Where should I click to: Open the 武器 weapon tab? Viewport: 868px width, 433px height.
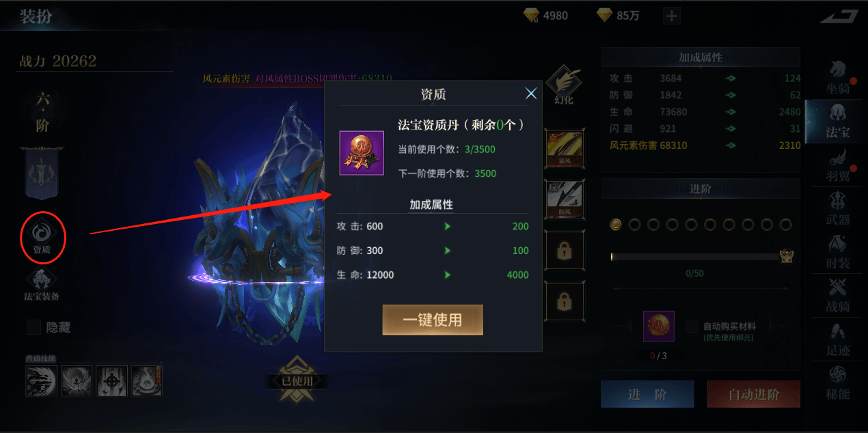pyautogui.click(x=838, y=208)
